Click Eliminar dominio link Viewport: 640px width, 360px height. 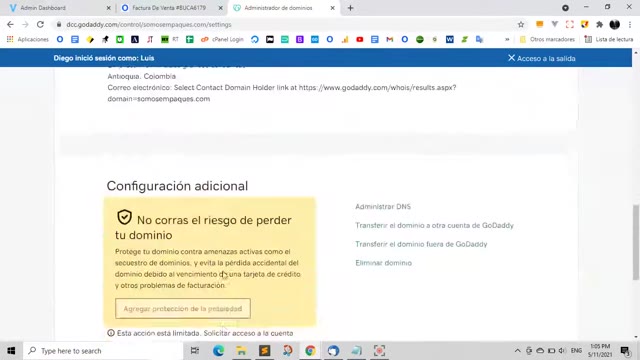(383, 263)
